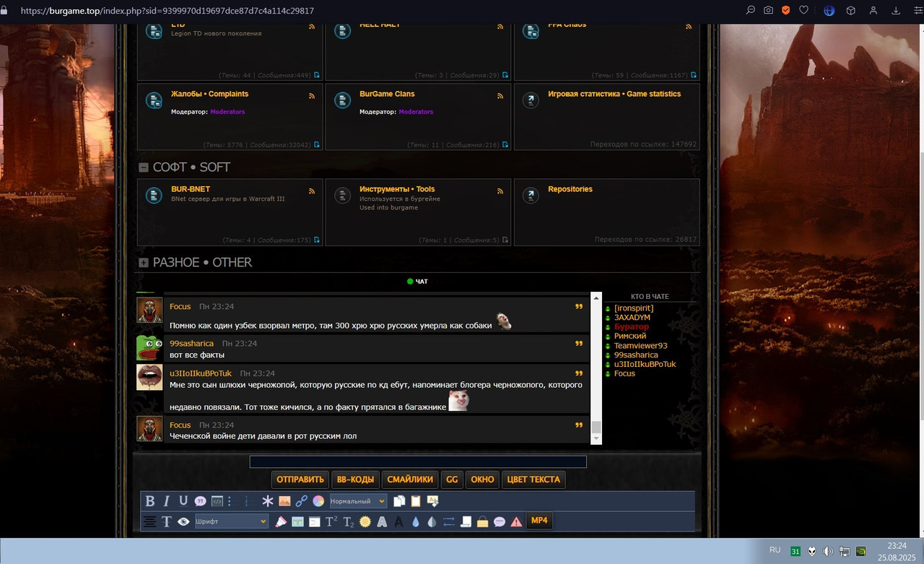
Task: Toggle strikethrough text in editor toolbar
Action: [167, 521]
